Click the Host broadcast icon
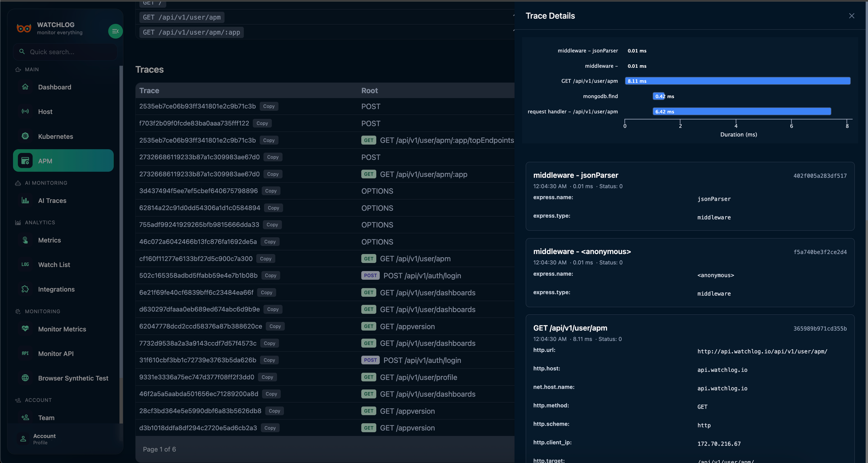The image size is (868, 463). tap(25, 112)
